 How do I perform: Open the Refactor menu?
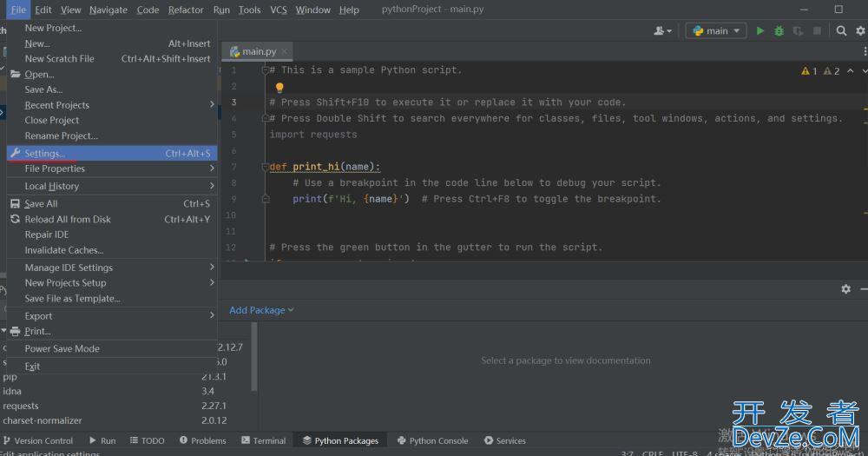coord(186,10)
